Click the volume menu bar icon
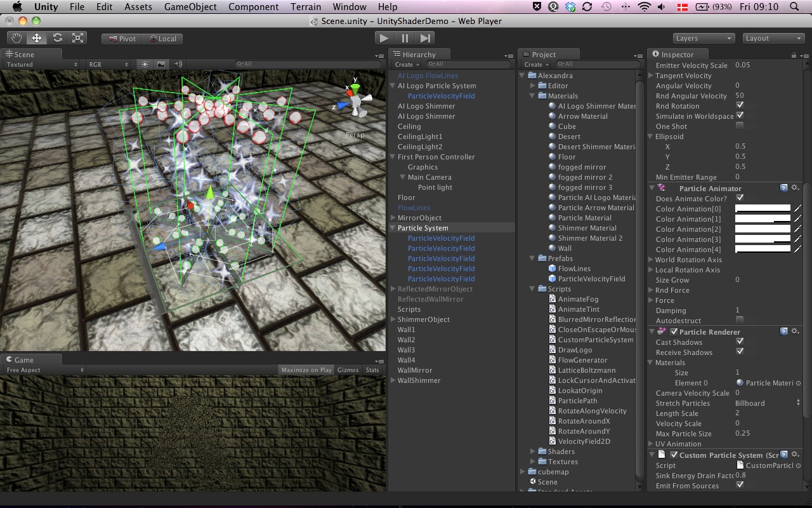812x508 pixels. pos(663,7)
